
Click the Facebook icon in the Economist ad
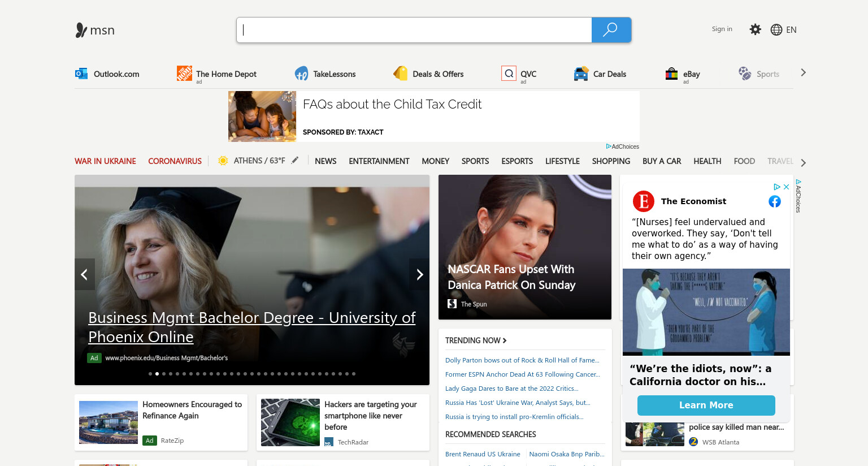pos(775,201)
